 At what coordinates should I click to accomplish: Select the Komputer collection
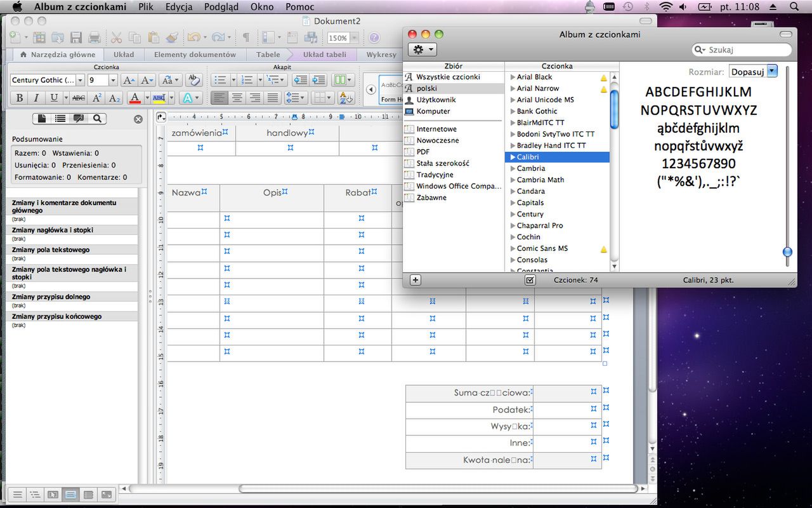coord(433,111)
